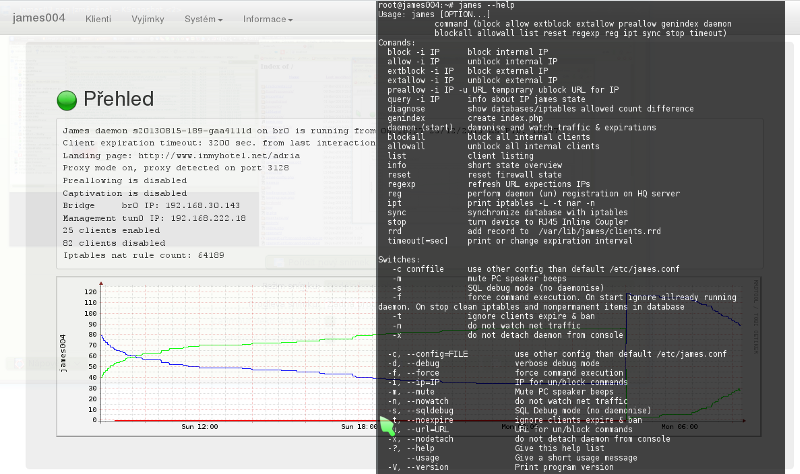Click the '25 clients enabled' status line
Viewport: 800px width, 474px height.
click(x=113, y=228)
